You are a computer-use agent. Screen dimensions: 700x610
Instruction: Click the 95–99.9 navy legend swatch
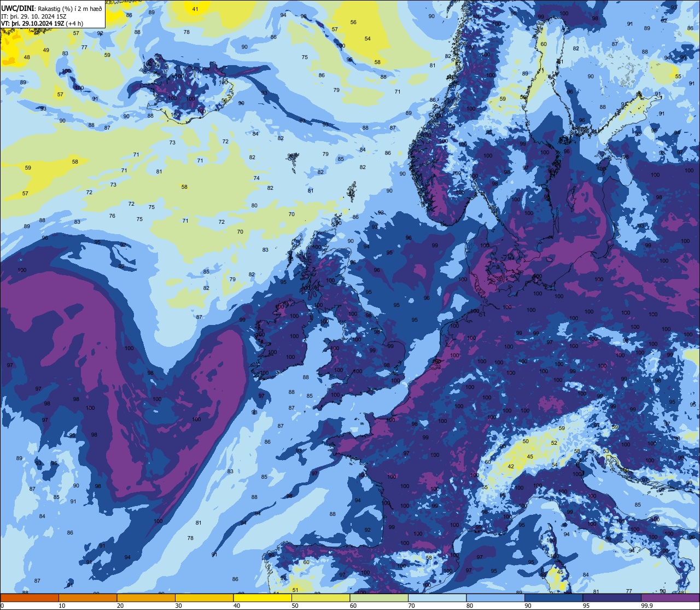612,597
